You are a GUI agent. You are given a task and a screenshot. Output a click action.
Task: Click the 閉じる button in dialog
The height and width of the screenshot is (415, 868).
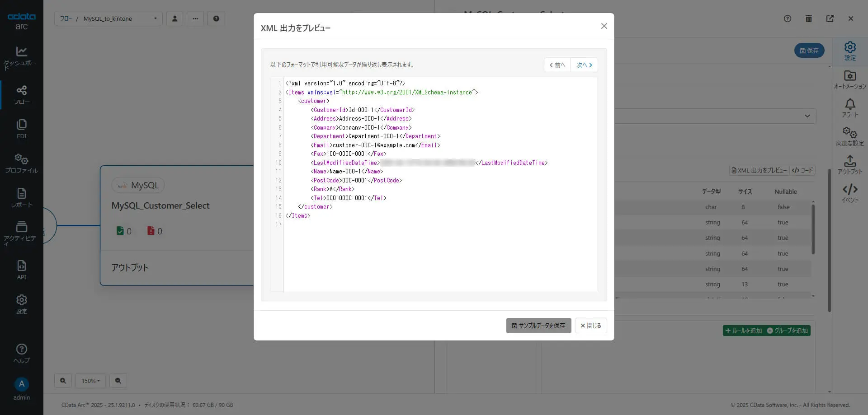591,326
